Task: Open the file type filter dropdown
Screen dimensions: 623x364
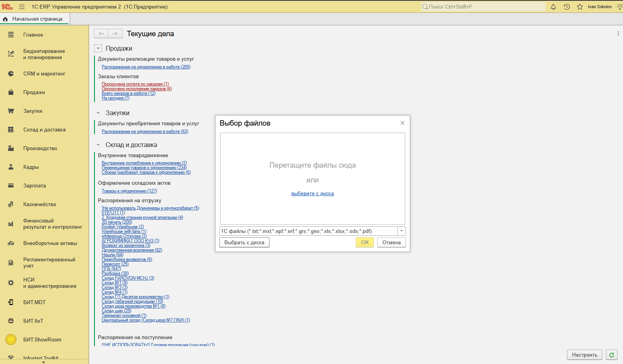Action: (401, 231)
